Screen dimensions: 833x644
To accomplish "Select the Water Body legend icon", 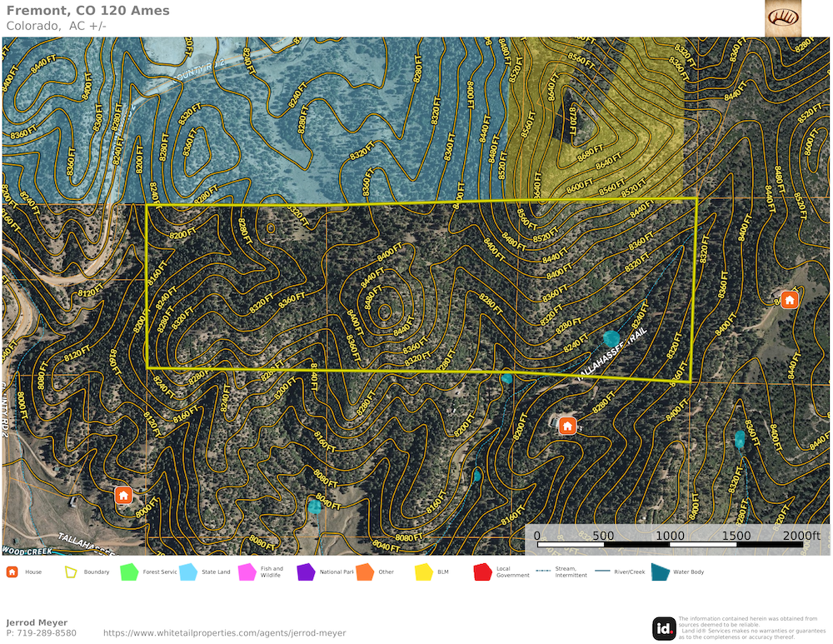I will [659, 572].
